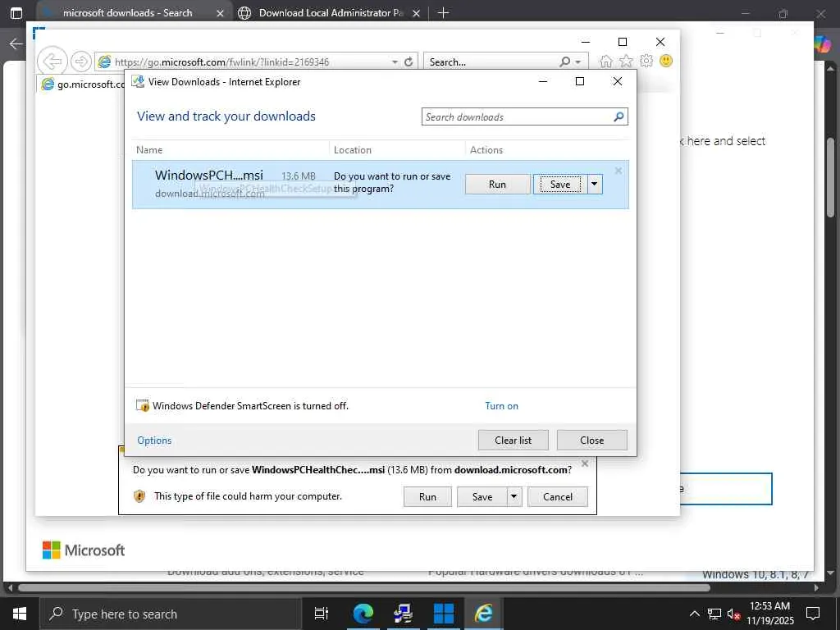Click Run in the bottom notification bar

427,496
